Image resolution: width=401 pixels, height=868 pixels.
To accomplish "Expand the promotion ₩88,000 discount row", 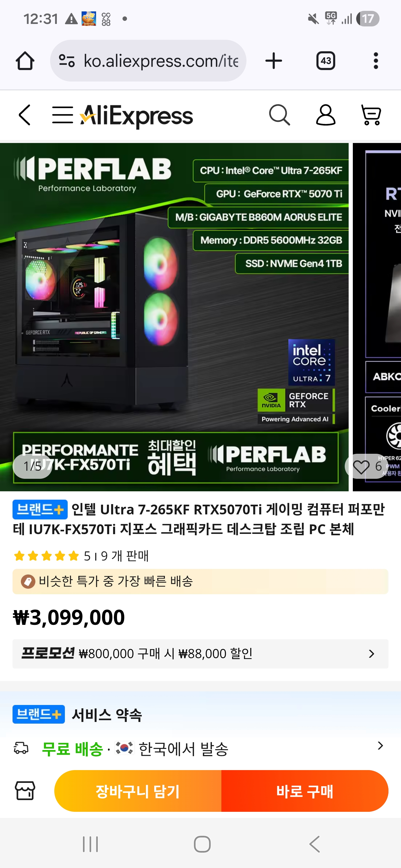I will coord(200,654).
